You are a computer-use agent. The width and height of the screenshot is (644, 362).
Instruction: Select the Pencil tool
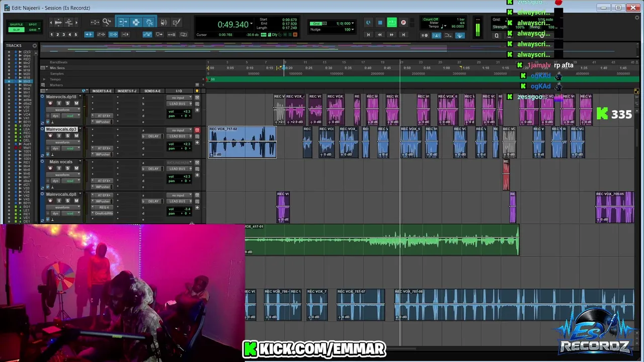click(x=176, y=22)
